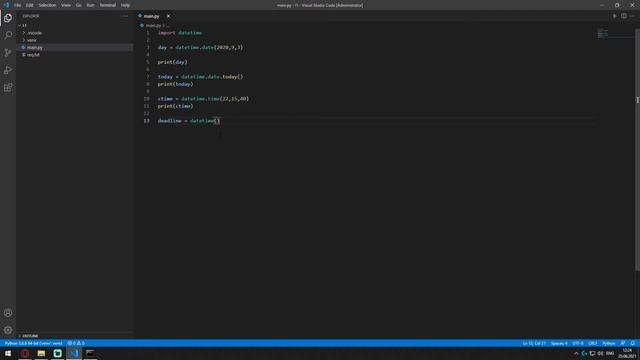Open the Search view in activity bar
Viewport: 640px width, 360px height.
point(8,35)
